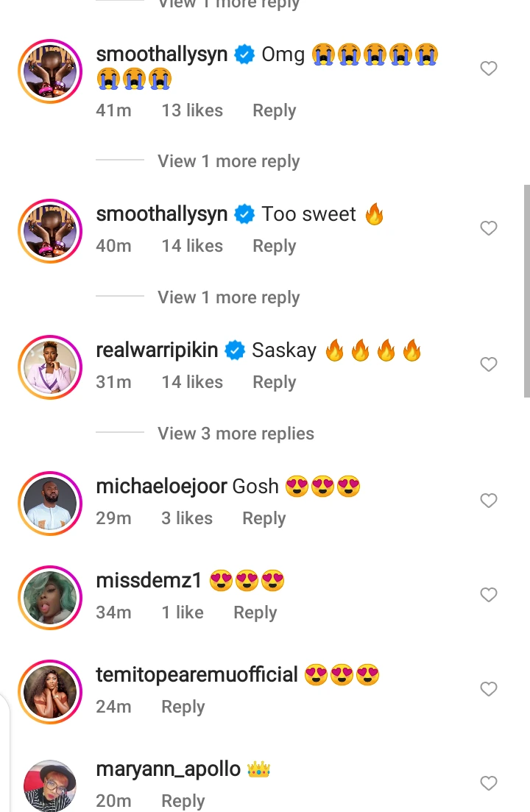Screen dimensions: 530x812
Task: Expand "View 3 more replies" under realwarripikin
Action: point(236,434)
